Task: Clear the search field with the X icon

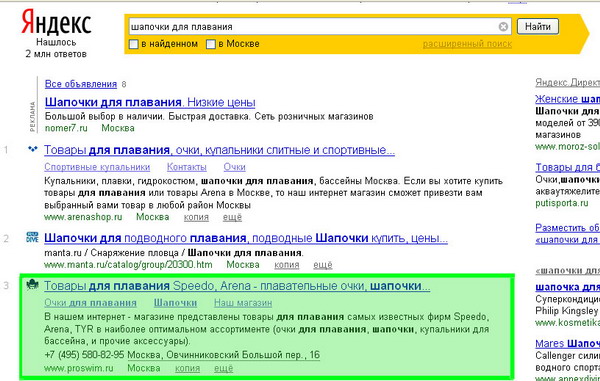Action: click(x=503, y=26)
